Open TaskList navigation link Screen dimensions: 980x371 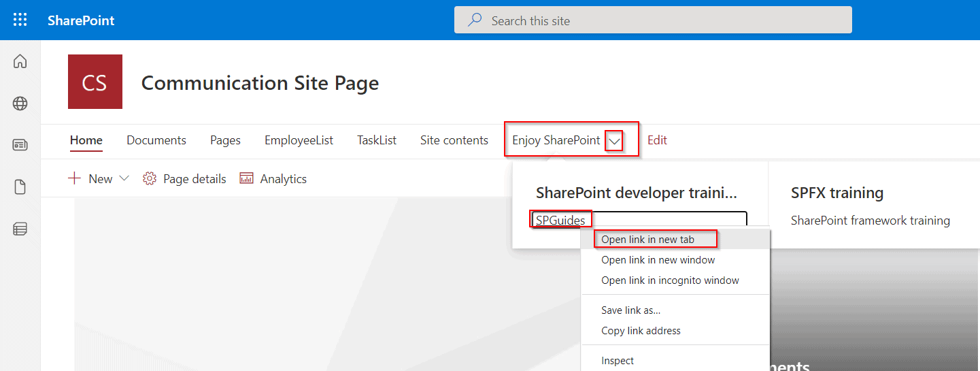(377, 140)
